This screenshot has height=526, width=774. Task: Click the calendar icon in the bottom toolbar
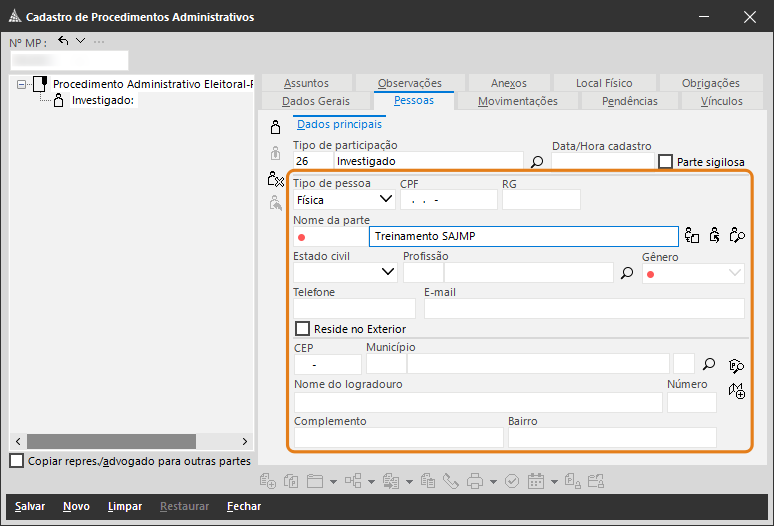point(536,481)
